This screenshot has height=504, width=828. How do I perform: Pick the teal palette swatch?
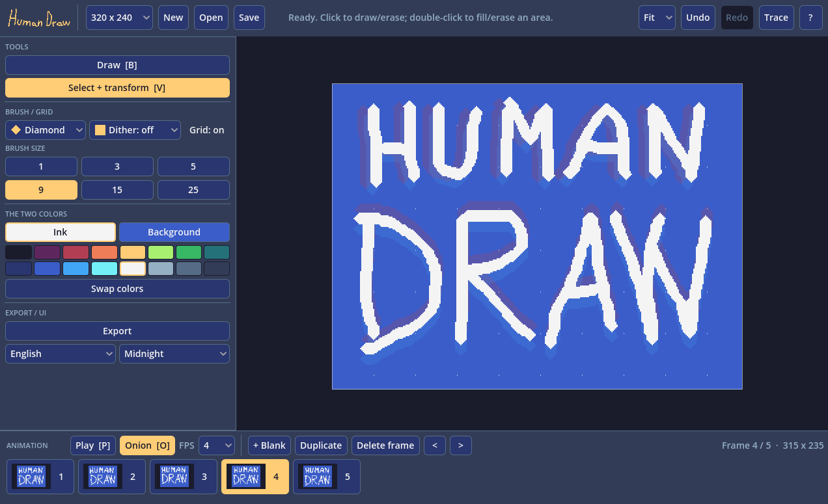tap(217, 252)
